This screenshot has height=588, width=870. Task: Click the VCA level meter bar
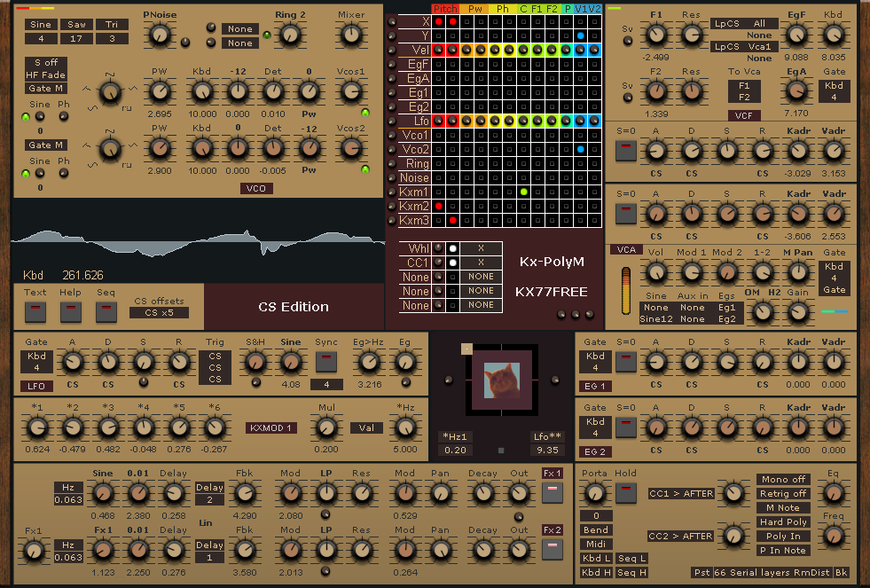[626, 291]
